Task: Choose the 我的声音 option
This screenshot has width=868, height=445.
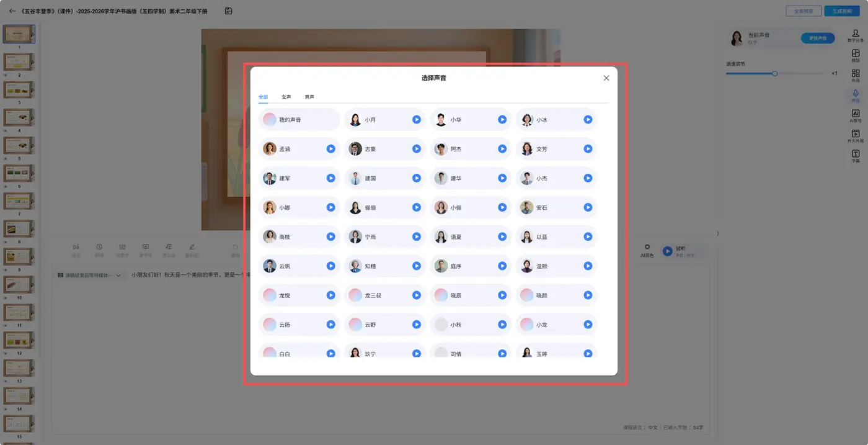Action: (299, 120)
